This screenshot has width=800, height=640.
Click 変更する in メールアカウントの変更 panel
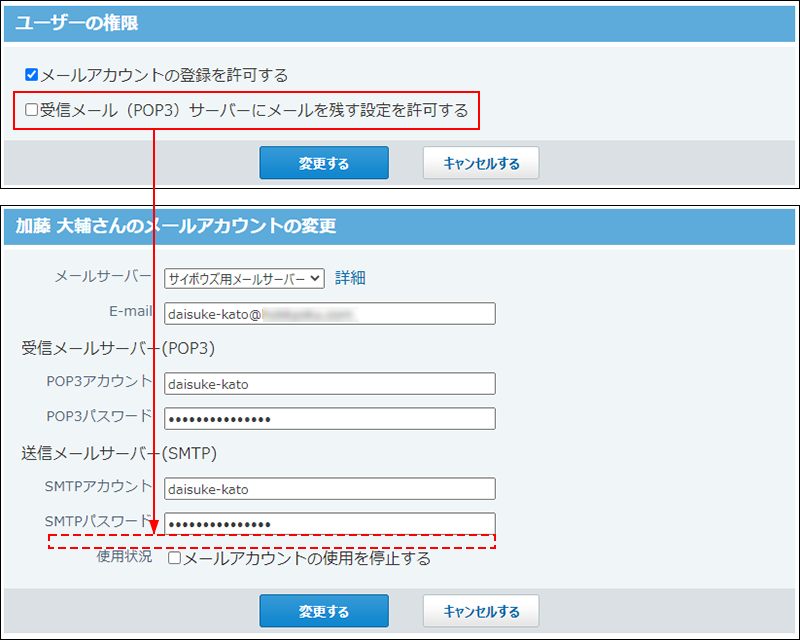click(324, 610)
